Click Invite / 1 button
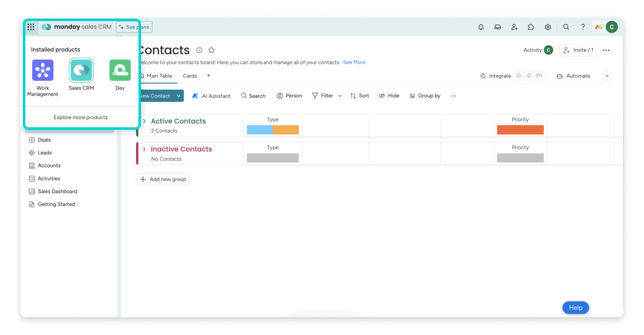Image resolution: width=644 pixels, height=335 pixels. (578, 50)
